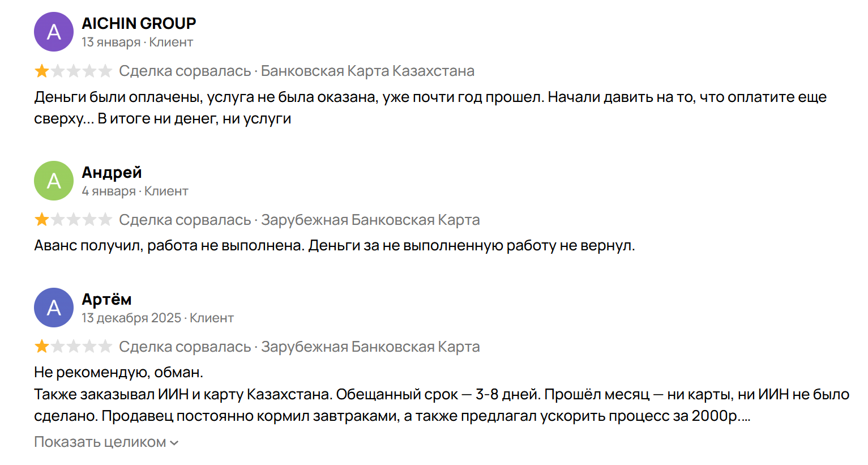This screenshot has width=868, height=465.
Task: Open the reviewer name Артём
Action: tap(106, 299)
